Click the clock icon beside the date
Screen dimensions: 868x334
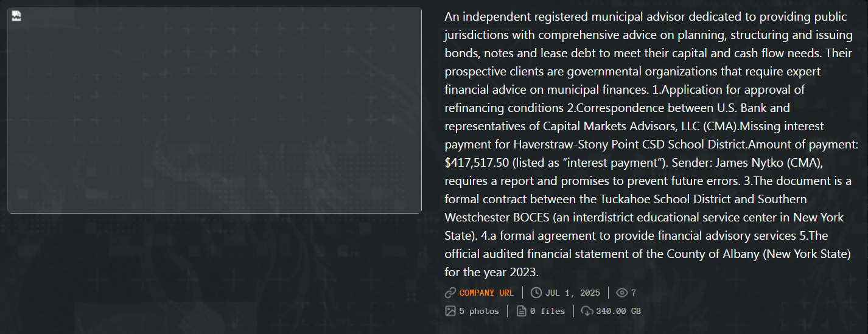[536, 293]
